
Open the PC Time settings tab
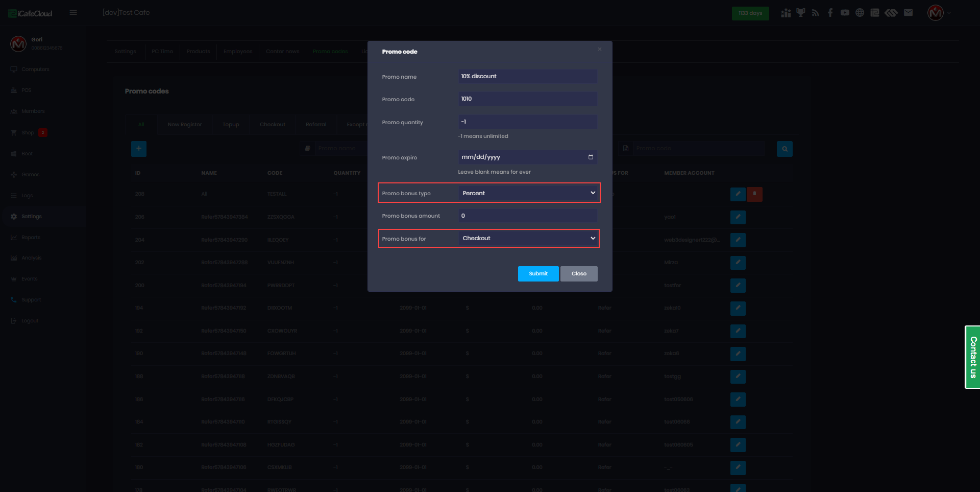click(162, 52)
